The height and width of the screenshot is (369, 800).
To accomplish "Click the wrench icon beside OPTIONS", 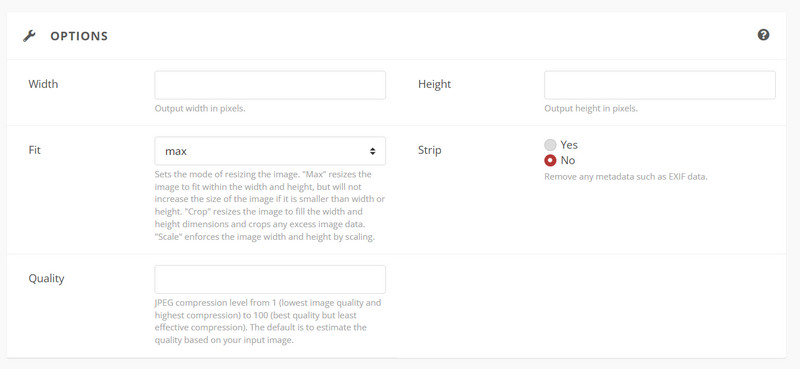I will 29,36.
